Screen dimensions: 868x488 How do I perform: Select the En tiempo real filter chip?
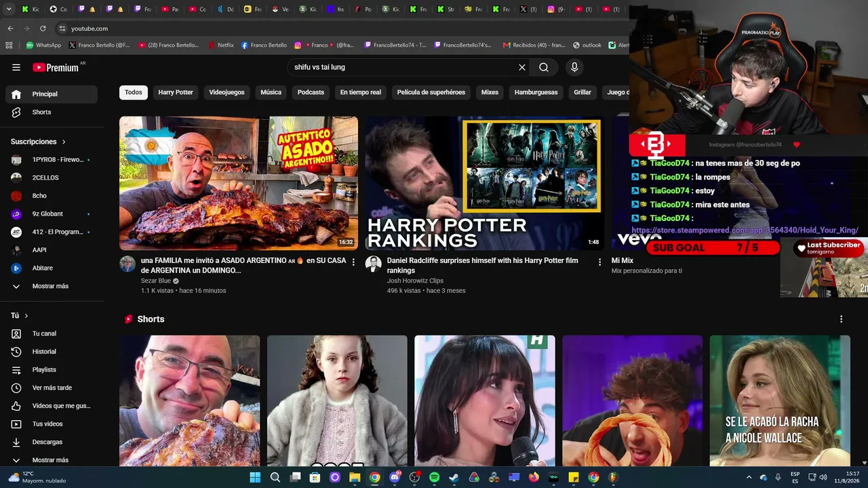tap(361, 92)
